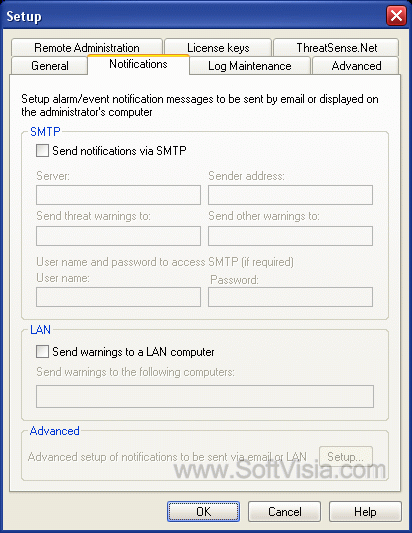The width and height of the screenshot is (412, 533).
Task: Go to the Advanced tab
Action: coord(356,66)
